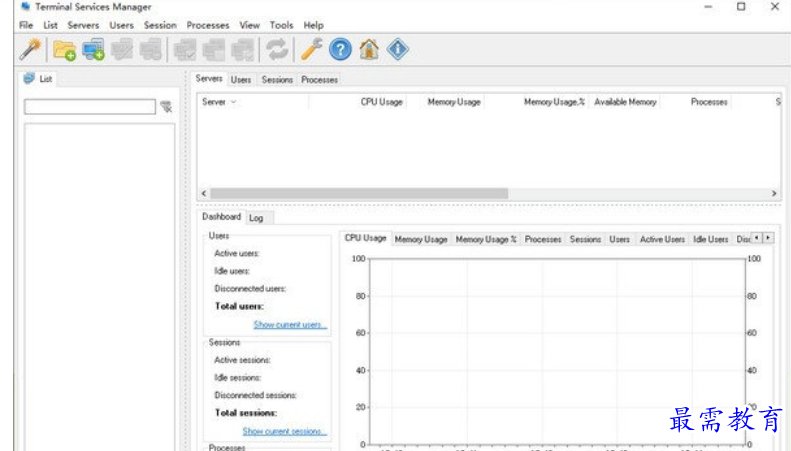
Task: Click the server list horizontal scrollbar thumb
Action: [x=359, y=193]
